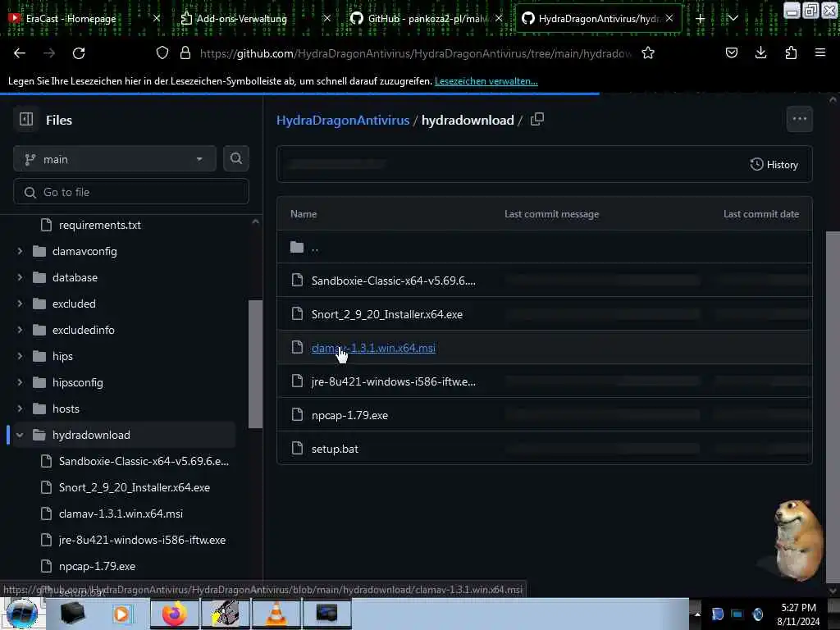The height and width of the screenshot is (630, 840).
Task: Expand the clamavconfig folder
Action: click(20, 251)
